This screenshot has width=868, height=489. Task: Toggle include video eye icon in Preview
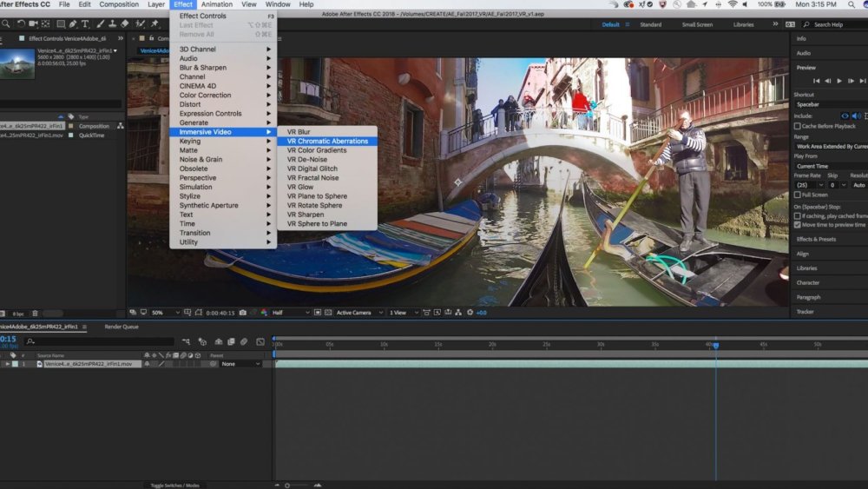(845, 116)
